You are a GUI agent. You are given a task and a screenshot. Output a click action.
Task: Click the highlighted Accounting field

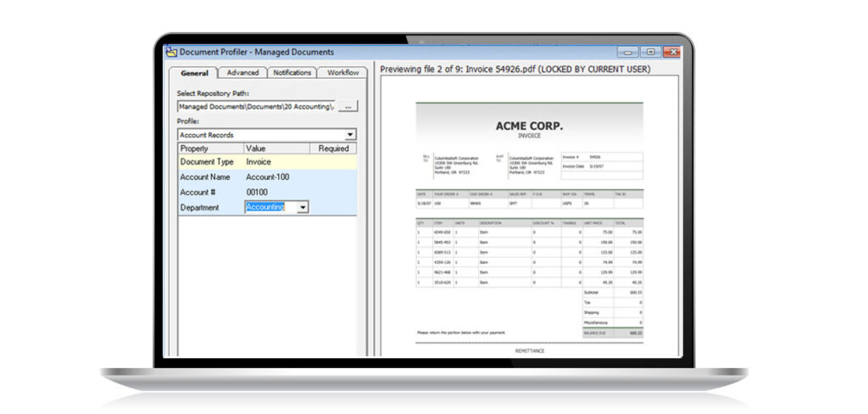pyautogui.click(x=270, y=207)
